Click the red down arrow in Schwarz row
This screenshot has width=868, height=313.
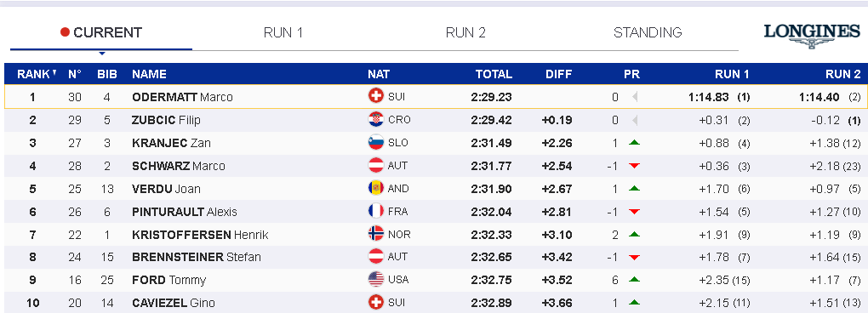pos(634,166)
